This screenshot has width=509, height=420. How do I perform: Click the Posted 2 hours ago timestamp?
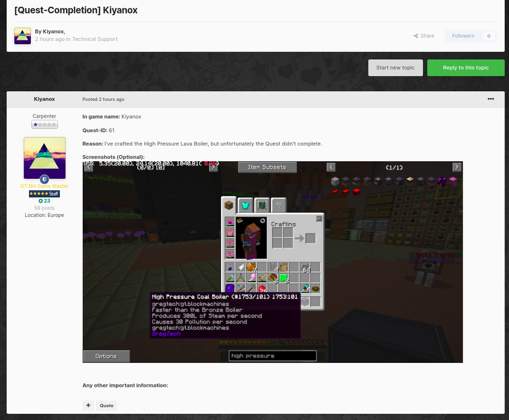tap(103, 99)
